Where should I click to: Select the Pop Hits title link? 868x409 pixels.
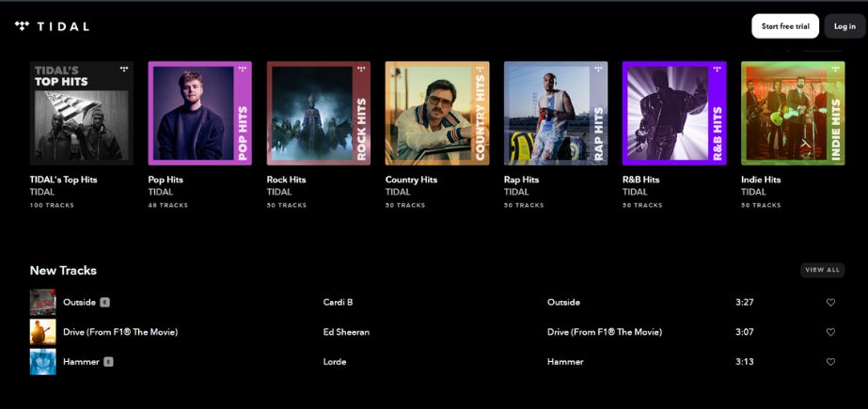click(x=166, y=180)
